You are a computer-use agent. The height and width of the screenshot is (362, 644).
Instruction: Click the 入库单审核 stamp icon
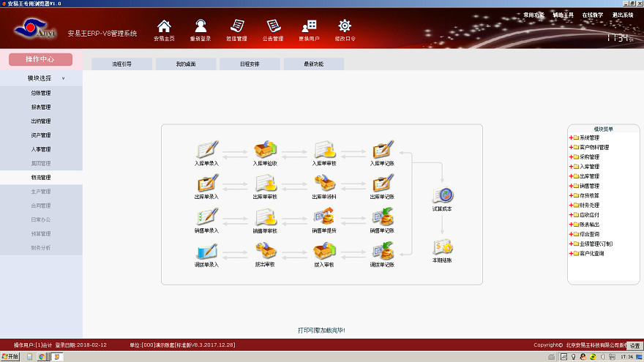(324, 149)
